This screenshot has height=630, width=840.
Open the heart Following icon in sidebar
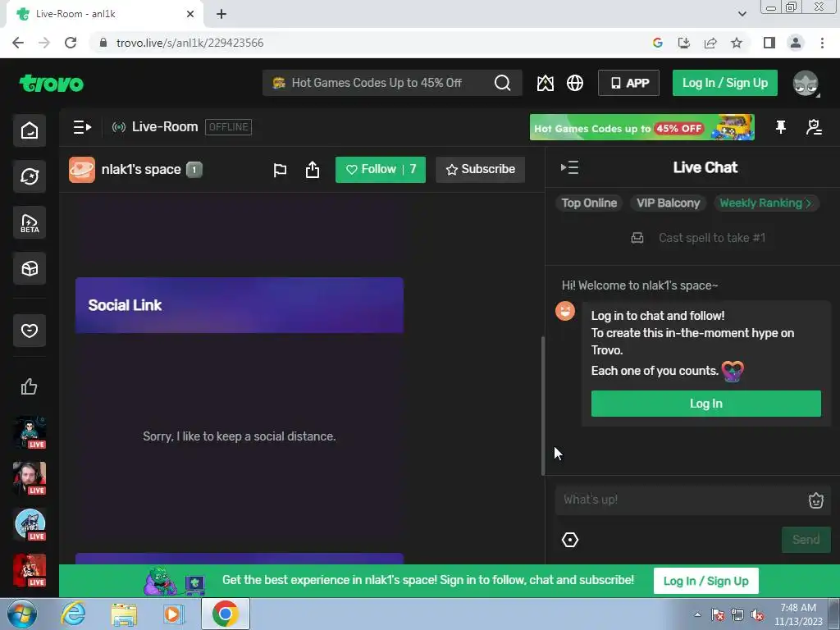(x=30, y=331)
